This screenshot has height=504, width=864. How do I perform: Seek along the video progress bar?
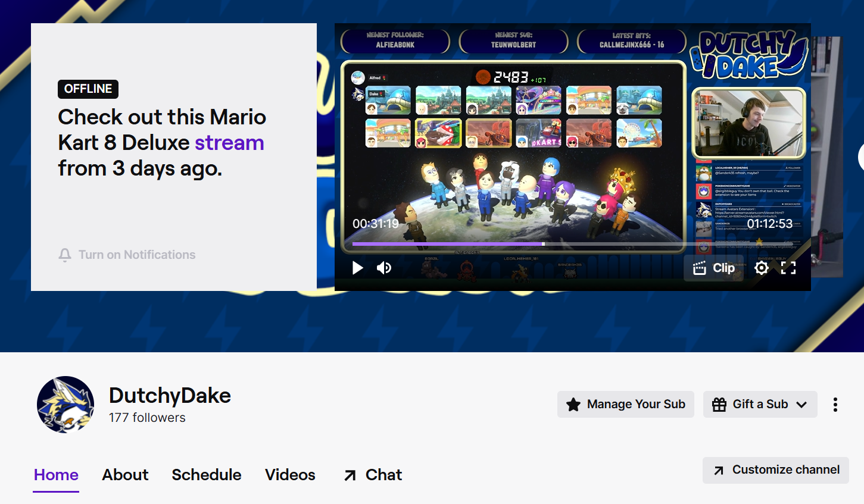pos(572,244)
